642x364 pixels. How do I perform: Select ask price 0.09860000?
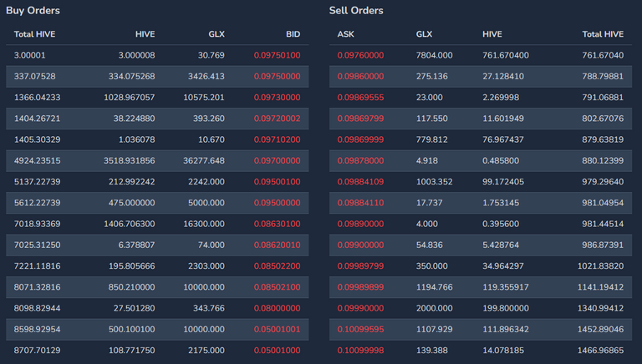point(361,77)
